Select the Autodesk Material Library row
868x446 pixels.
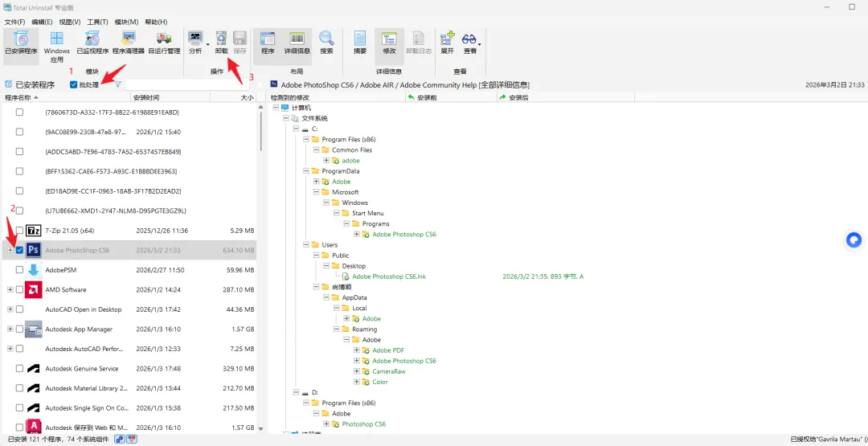(x=129, y=388)
